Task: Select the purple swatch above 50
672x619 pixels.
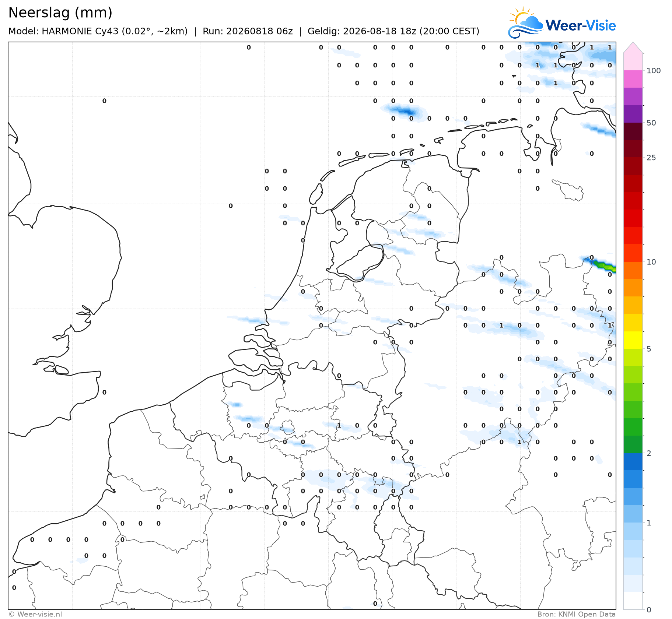Action: click(x=633, y=114)
